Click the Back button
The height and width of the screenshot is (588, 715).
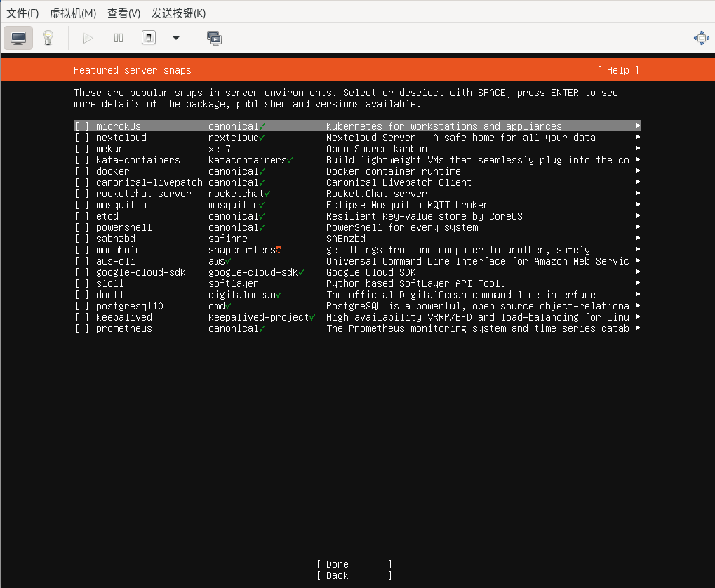[x=354, y=575]
